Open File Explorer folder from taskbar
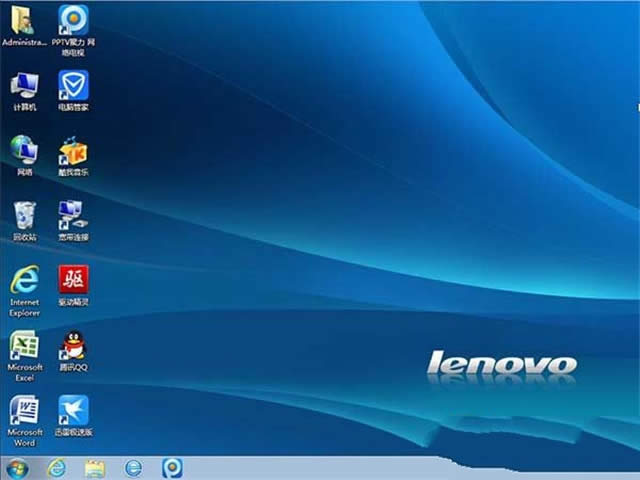 (95, 468)
